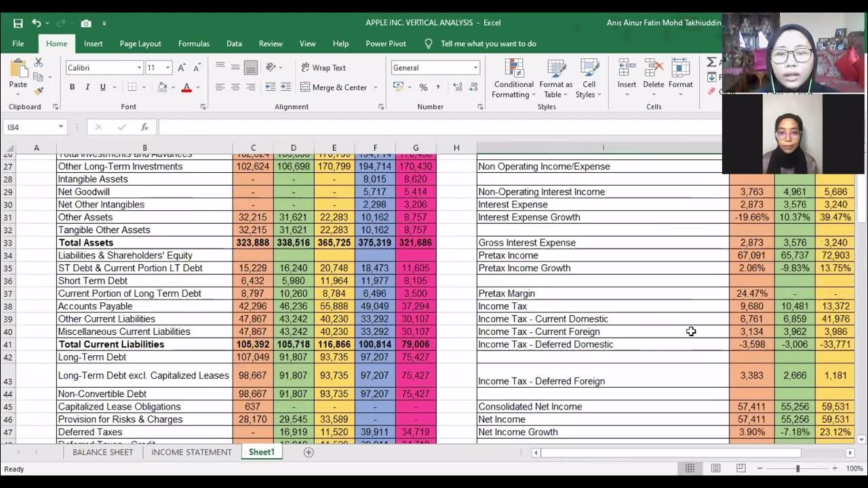This screenshot has height=488, width=868.
Task: Open Conditional Formatting
Action: tap(513, 79)
